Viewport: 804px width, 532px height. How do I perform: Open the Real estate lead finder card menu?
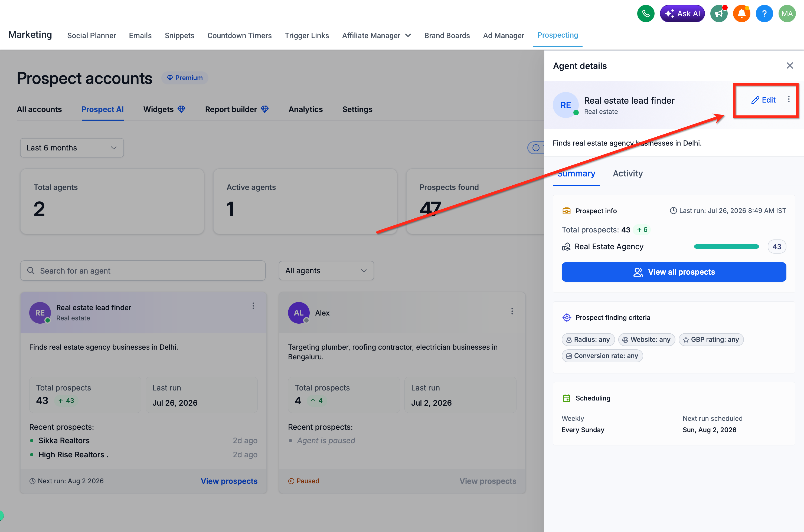point(253,306)
